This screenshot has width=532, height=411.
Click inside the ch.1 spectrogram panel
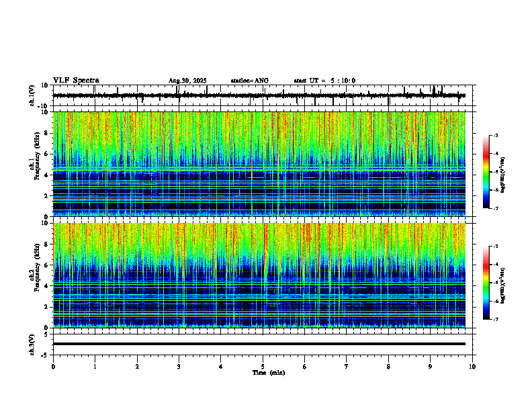[x=259, y=164]
